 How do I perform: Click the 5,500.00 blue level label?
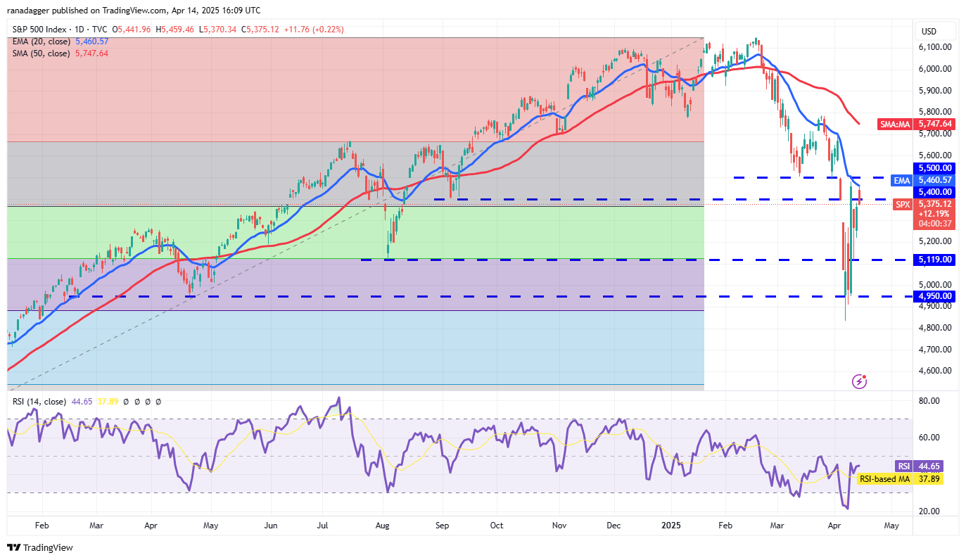point(934,168)
